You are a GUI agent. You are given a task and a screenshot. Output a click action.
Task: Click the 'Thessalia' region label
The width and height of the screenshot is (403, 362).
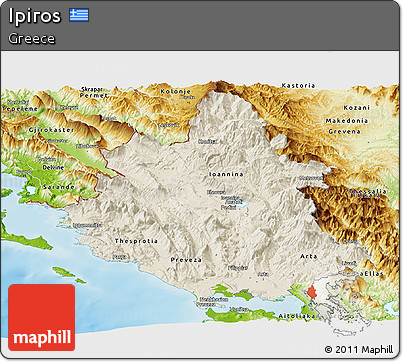click(x=368, y=191)
